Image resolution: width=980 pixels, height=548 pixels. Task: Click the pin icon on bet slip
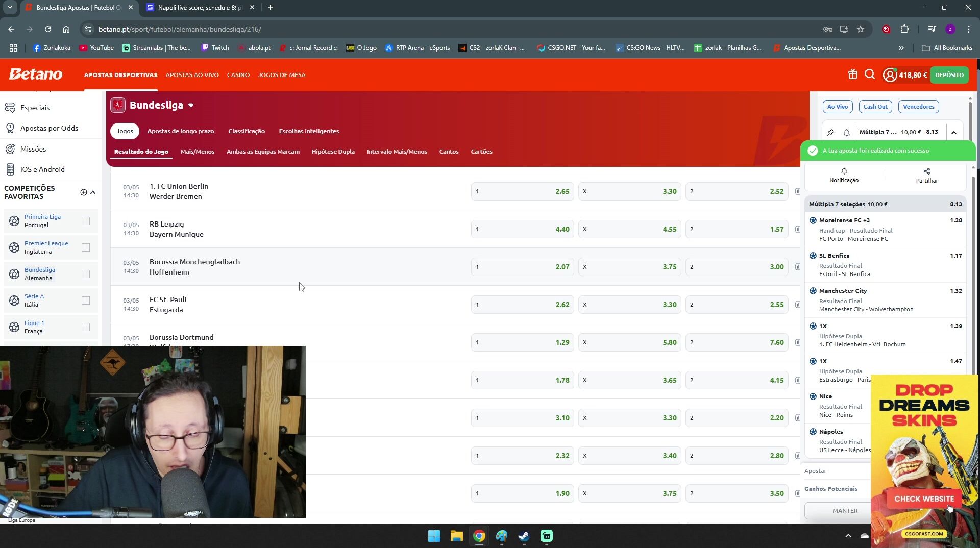pos(830,132)
